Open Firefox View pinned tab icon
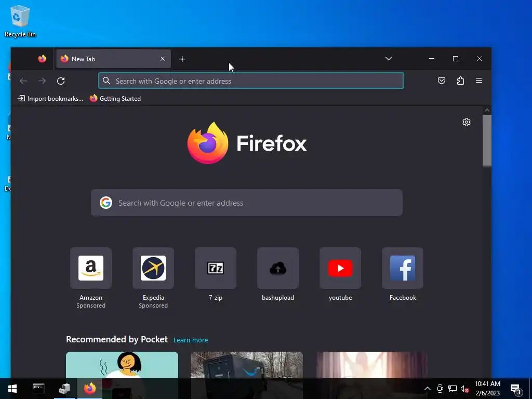This screenshot has width=532, height=399. point(42,59)
